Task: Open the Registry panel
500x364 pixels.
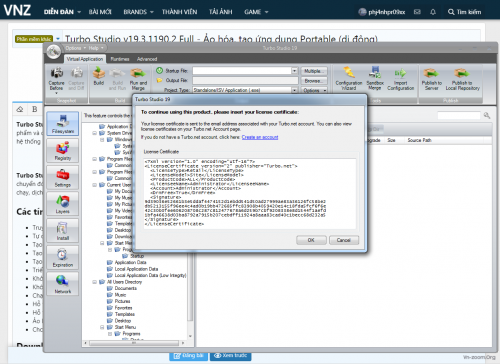Action: click(x=63, y=150)
